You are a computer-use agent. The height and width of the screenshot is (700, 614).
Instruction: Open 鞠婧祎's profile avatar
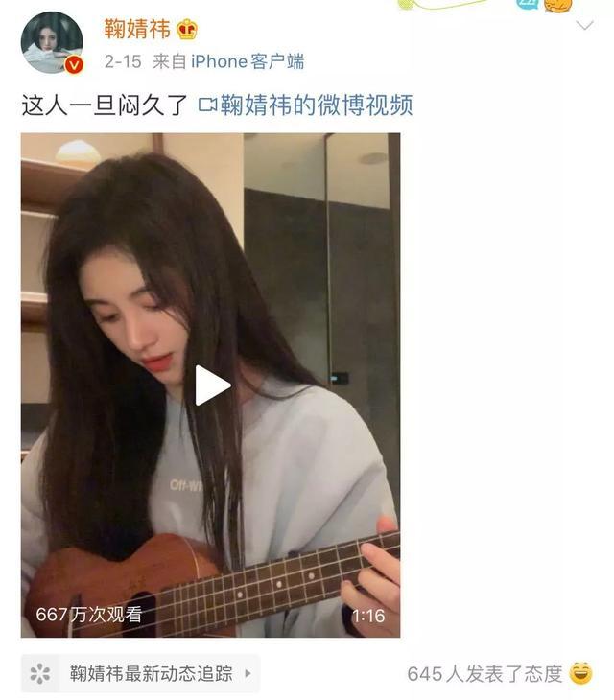click(52, 42)
